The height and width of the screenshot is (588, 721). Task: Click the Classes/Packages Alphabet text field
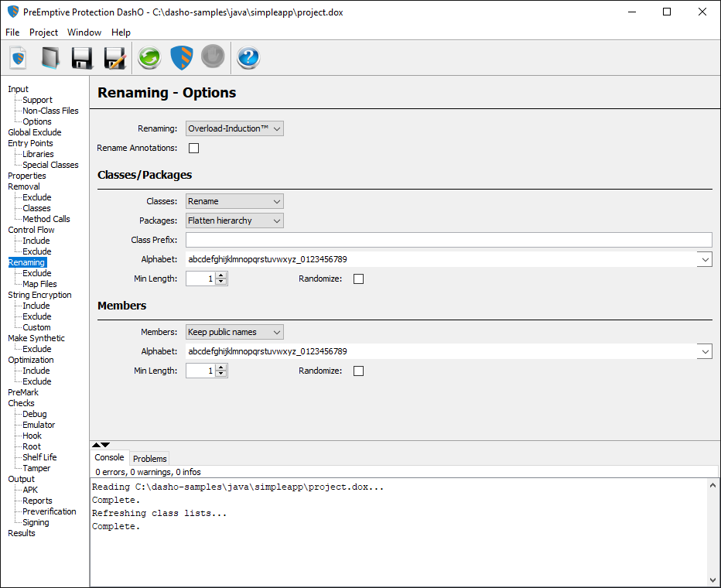coord(441,259)
